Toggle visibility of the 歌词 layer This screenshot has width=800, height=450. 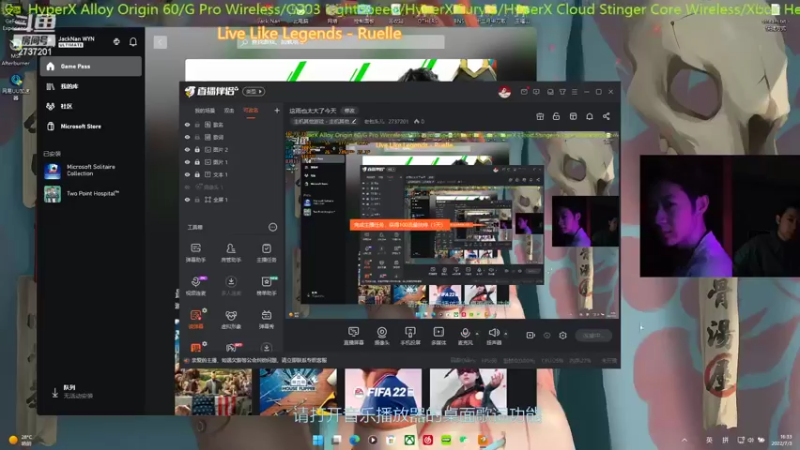(x=187, y=137)
